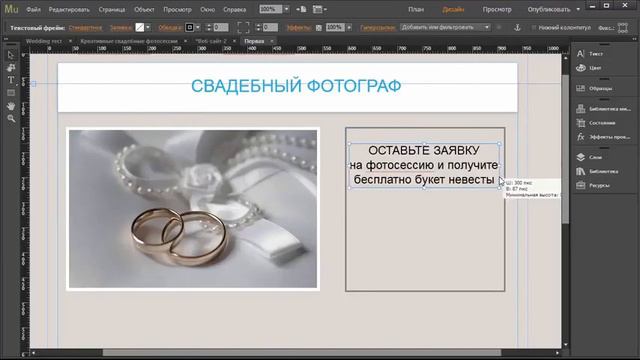Toggle the Нижний колонтитул checkbox
The width and height of the screenshot is (640, 360).
coord(533,28)
